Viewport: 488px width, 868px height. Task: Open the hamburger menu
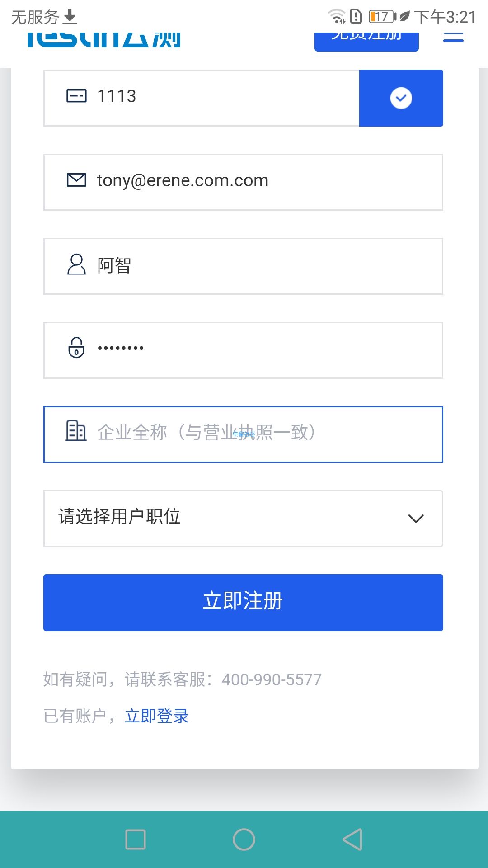click(x=453, y=37)
